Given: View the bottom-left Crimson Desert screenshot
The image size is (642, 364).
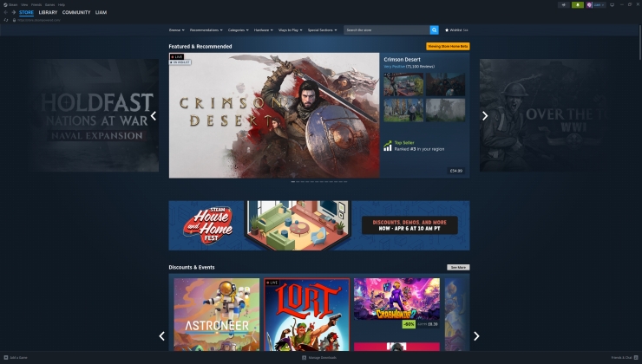Looking at the screenshot, I should tap(403, 109).
